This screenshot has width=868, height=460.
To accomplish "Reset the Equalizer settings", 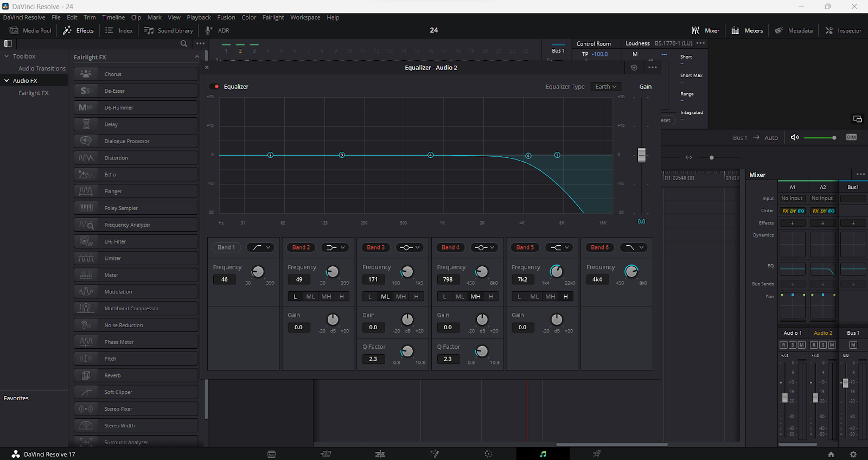I will point(634,68).
